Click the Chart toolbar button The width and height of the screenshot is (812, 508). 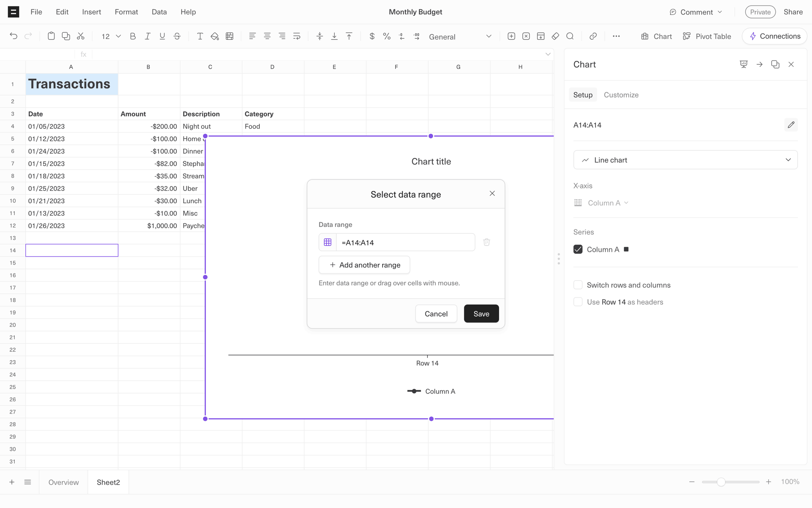click(656, 36)
